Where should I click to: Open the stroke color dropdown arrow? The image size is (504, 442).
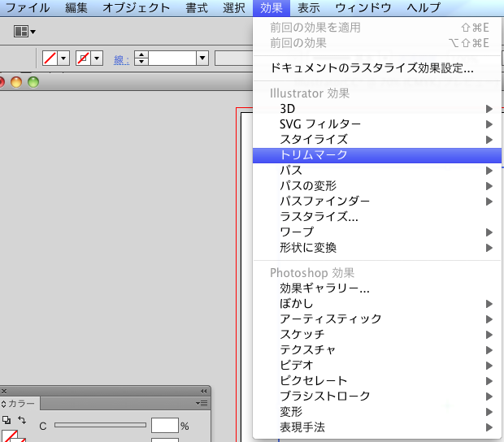pos(97,58)
